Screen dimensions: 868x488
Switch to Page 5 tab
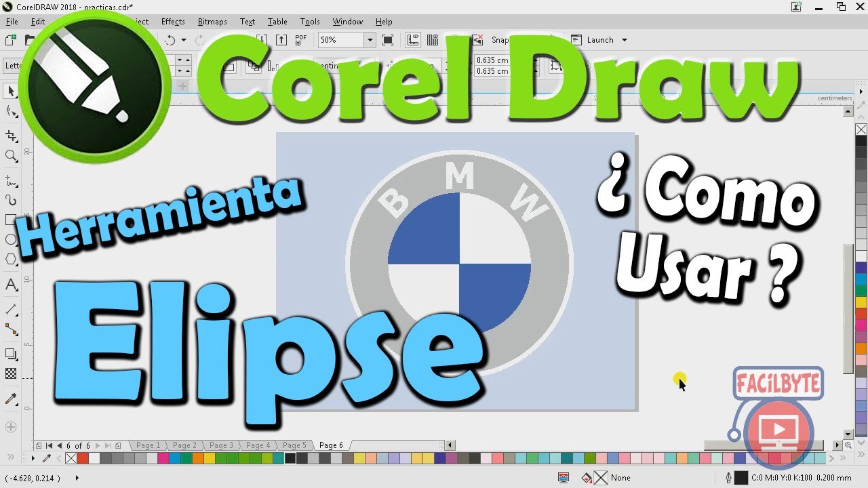(294, 445)
